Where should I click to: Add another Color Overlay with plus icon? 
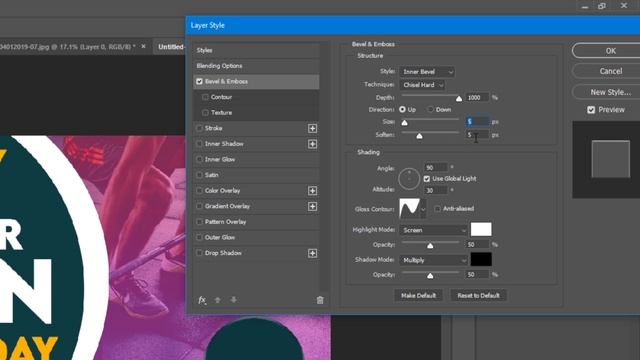(x=312, y=191)
